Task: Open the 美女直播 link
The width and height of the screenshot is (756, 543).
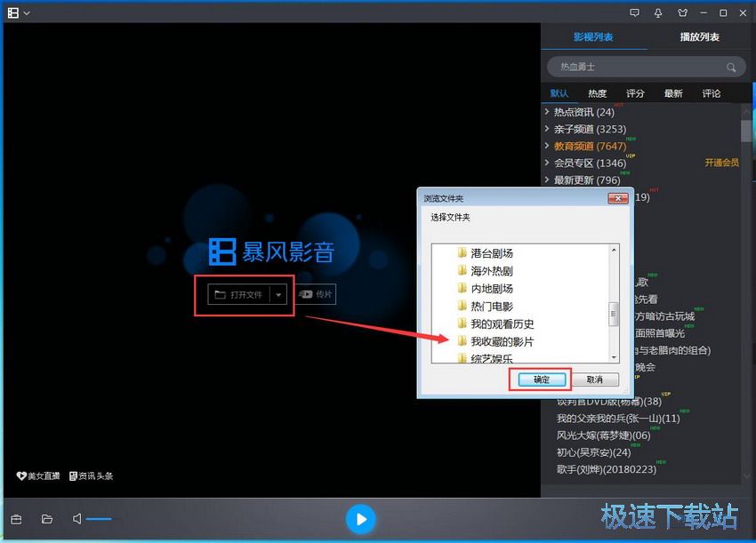Action: (38, 476)
